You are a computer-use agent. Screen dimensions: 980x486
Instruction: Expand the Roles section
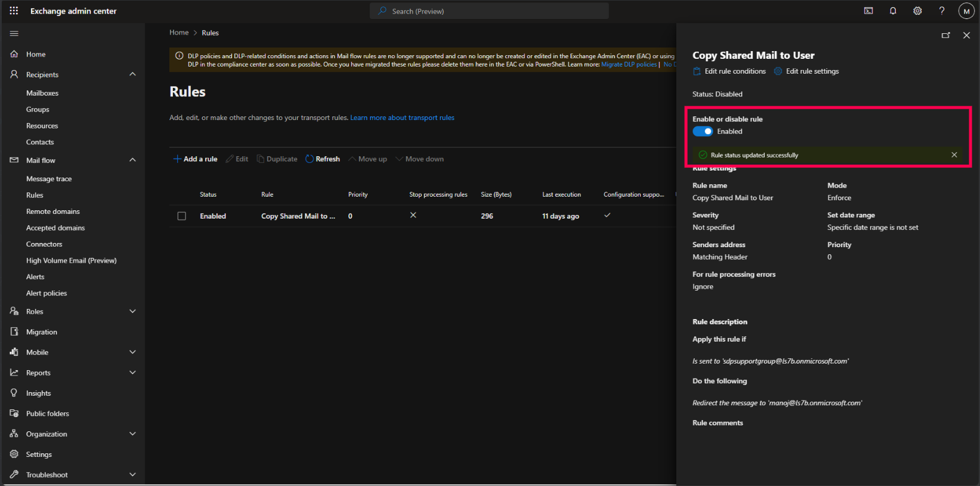(133, 311)
